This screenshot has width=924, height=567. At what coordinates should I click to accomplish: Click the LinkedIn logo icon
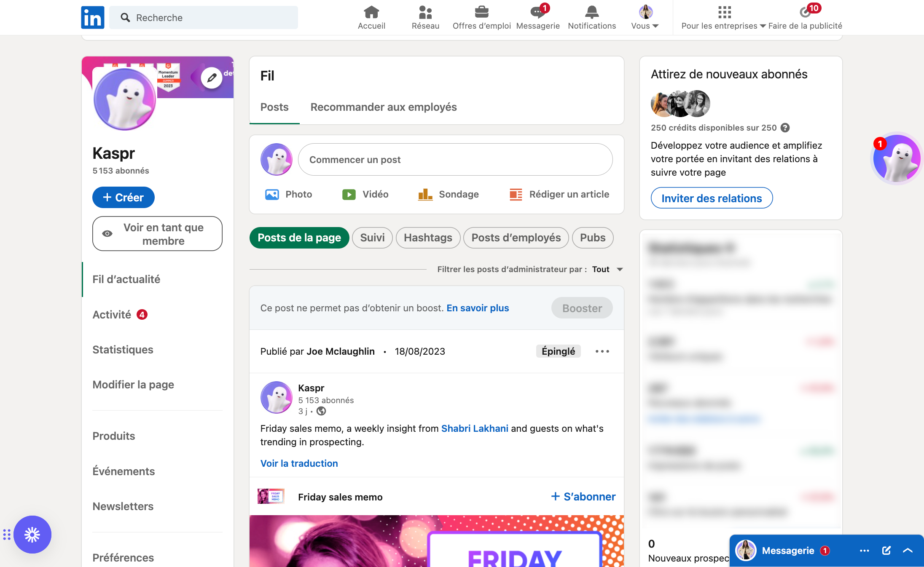coord(93,18)
